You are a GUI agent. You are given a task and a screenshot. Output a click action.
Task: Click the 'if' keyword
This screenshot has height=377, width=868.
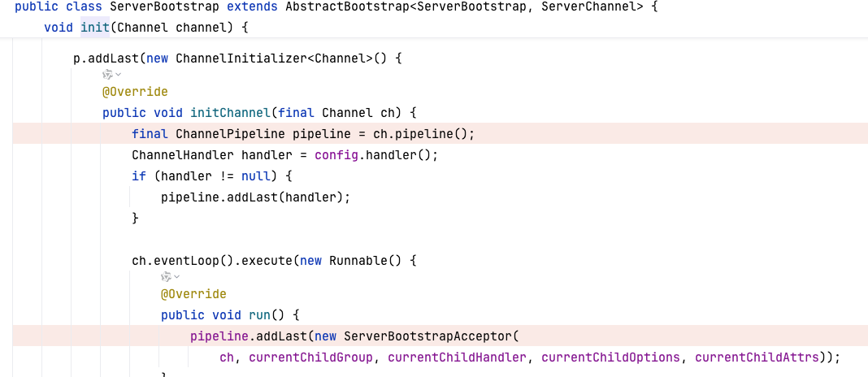tap(139, 176)
